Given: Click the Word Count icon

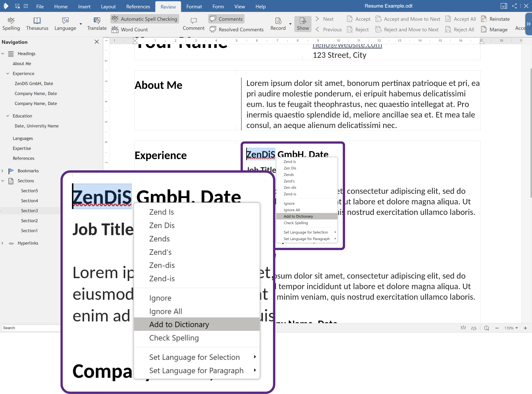Looking at the screenshot, I should point(115,29).
